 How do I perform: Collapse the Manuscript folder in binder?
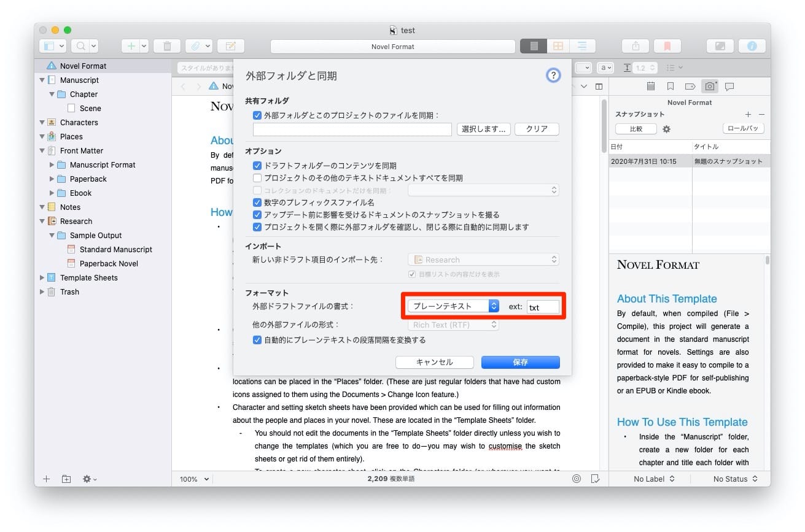click(42, 80)
